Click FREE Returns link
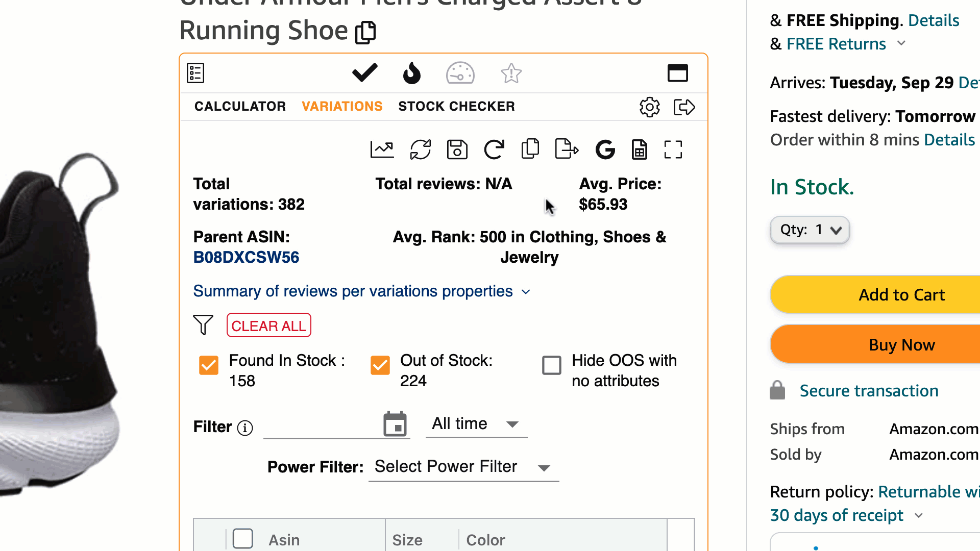Screen dimensions: 980x551 tap(836, 44)
